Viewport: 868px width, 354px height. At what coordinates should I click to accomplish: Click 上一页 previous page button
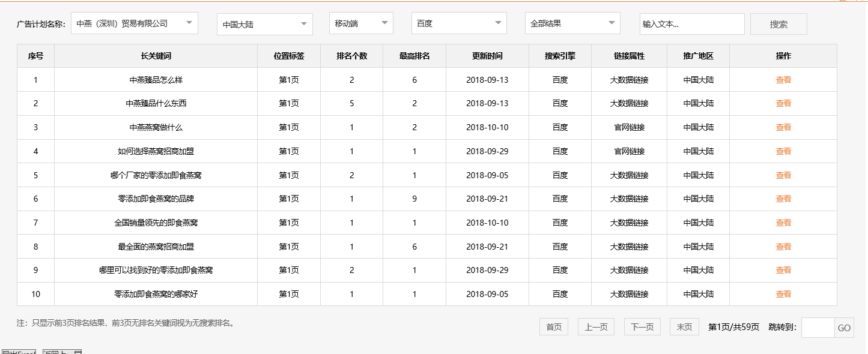596,326
